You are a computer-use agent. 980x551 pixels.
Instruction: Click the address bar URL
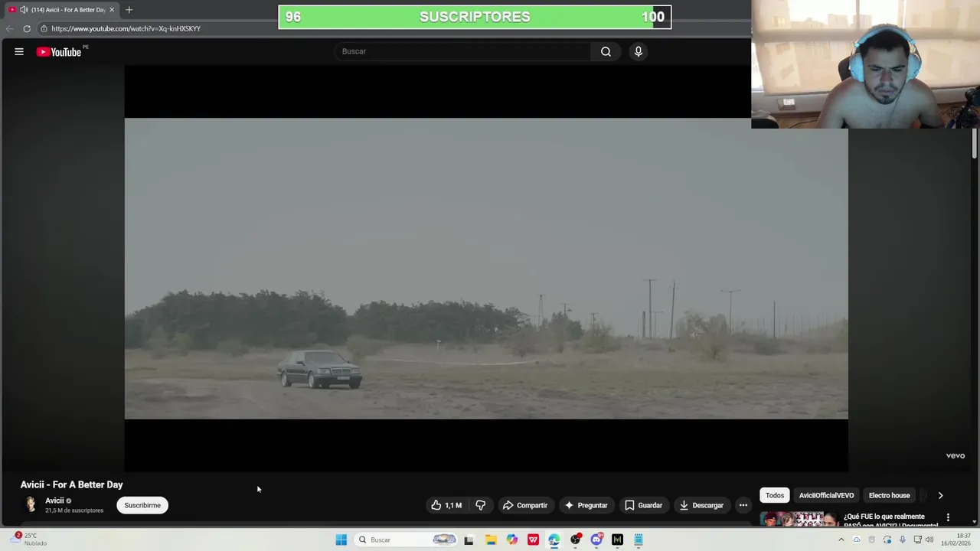click(x=126, y=28)
